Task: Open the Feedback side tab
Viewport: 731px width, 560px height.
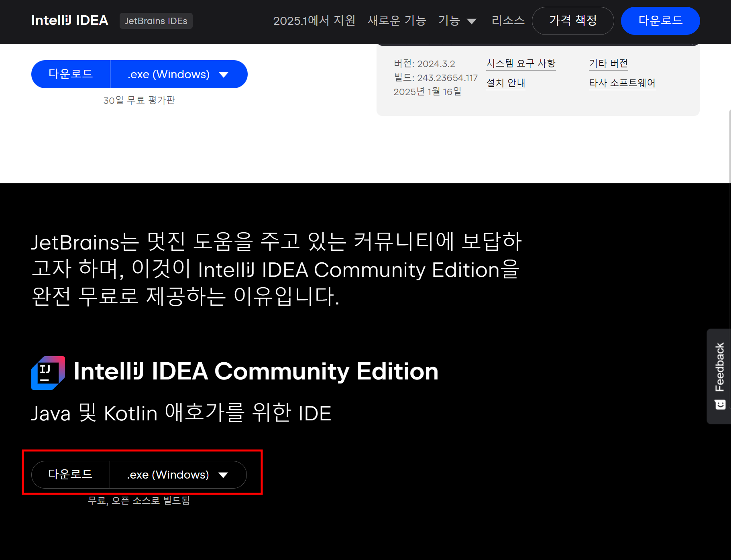Action: [719, 376]
